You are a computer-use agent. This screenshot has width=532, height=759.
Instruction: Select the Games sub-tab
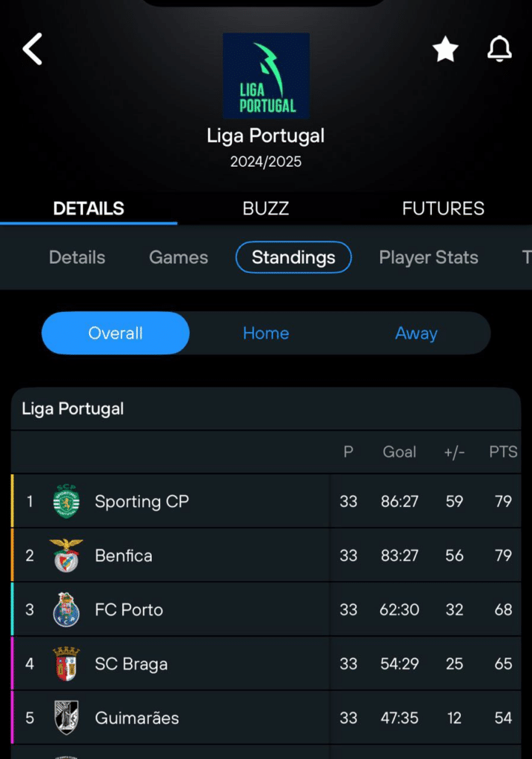coord(179,257)
